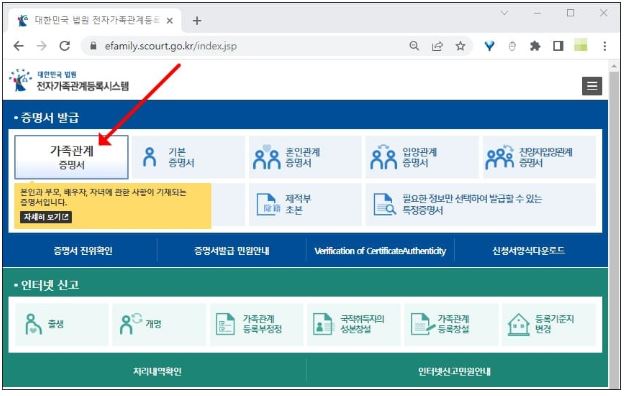Click the 혼인관계 증명서 couple icon
Viewport: 625px width, 396px height.
pyautogui.click(x=266, y=158)
